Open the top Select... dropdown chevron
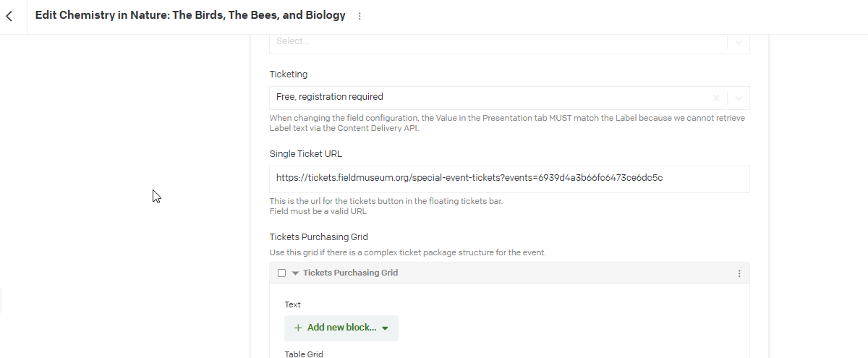Viewport: 868px width, 358px height. click(x=739, y=42)
